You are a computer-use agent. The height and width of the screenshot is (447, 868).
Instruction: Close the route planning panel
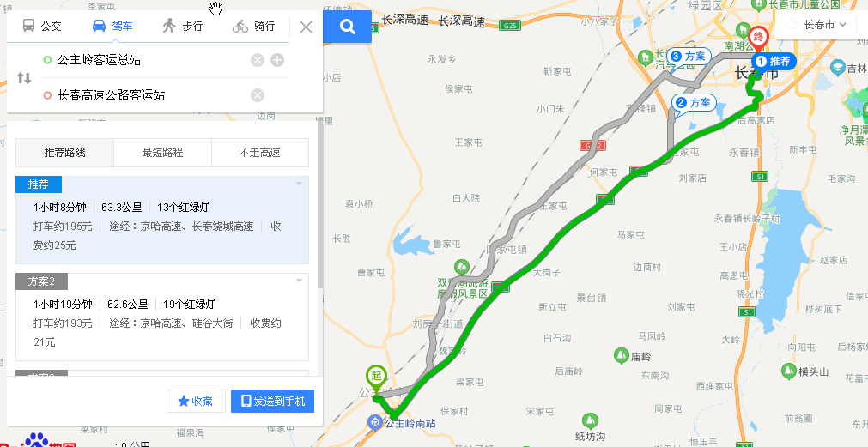(306, 27)
